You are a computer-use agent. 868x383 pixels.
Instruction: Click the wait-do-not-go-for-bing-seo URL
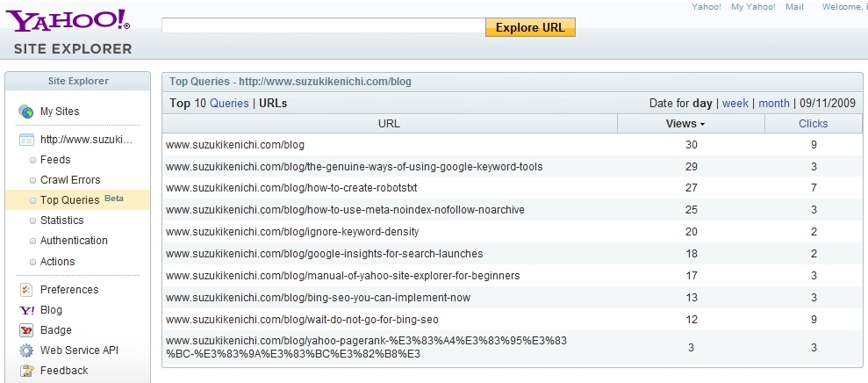tap(302, 320)
